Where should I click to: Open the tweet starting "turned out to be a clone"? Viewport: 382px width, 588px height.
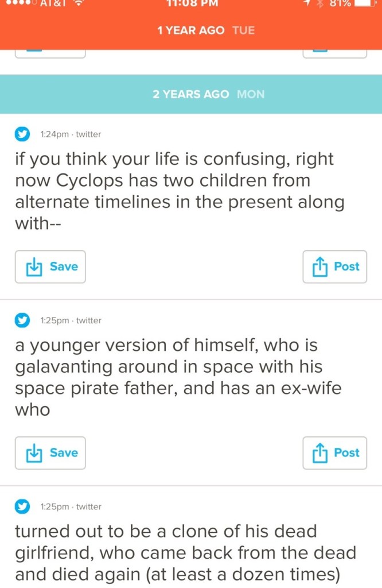tap(185, 553)
